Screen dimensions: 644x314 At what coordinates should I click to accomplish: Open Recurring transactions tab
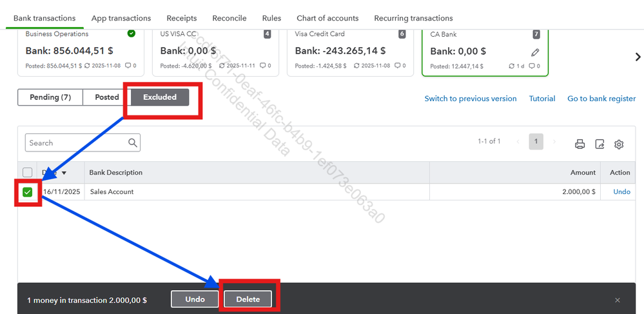[413, 18]
